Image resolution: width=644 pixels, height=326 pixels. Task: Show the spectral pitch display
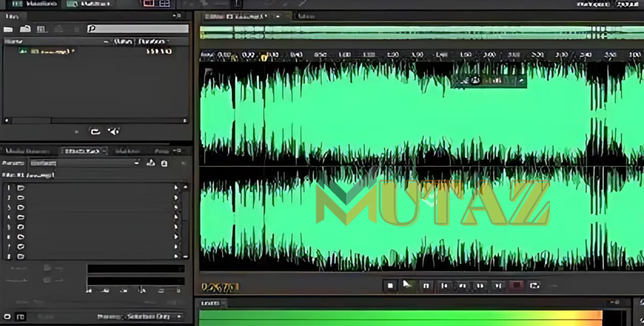(164, 4)
